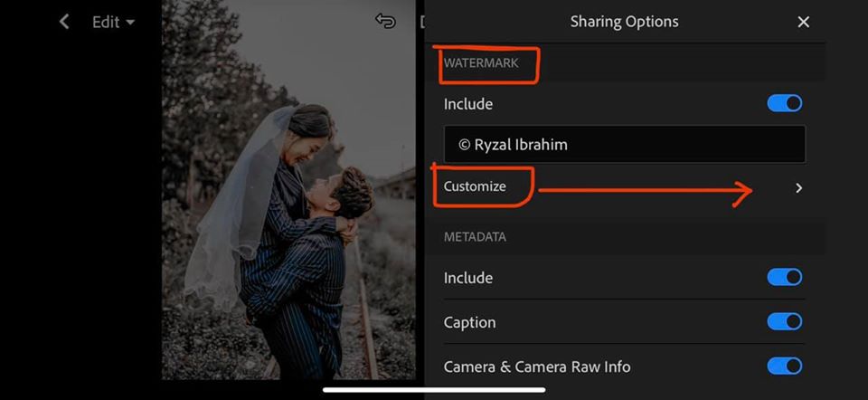Viewport: 868px width, 400px height.
Task: Select the METADATA section header
Action: coord(475,237)
